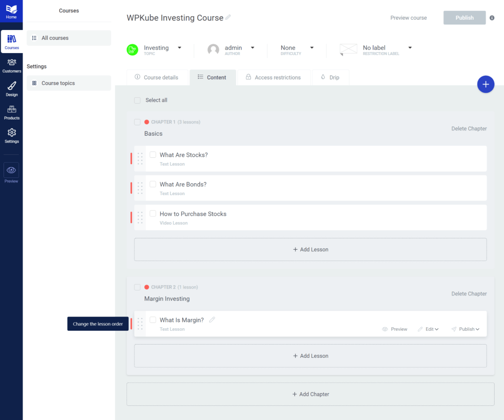Screen dimensions: 504x420
Task: Click pencil icon next to course title
Action: pyautogui.click(x=228, y=17)
